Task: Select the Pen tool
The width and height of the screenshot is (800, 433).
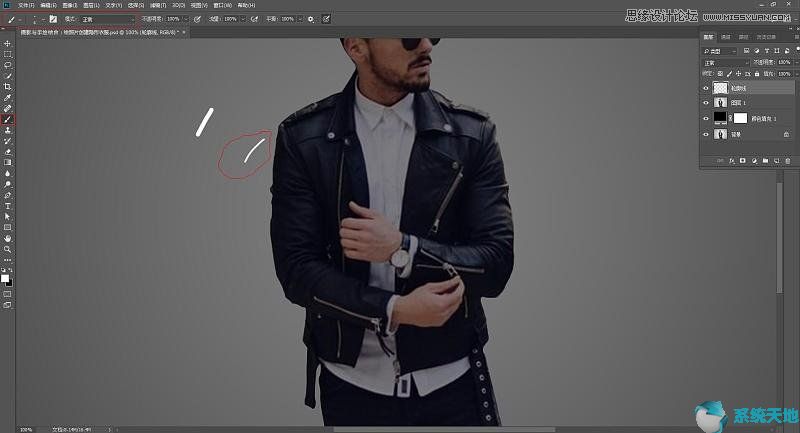Action: pos(7,195)
